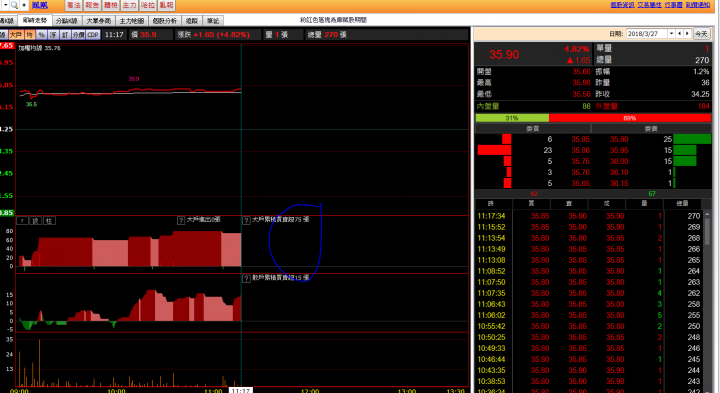Click the 哈拉 button
The height and width of the screenshot is (393, 720).
point(148,5)
